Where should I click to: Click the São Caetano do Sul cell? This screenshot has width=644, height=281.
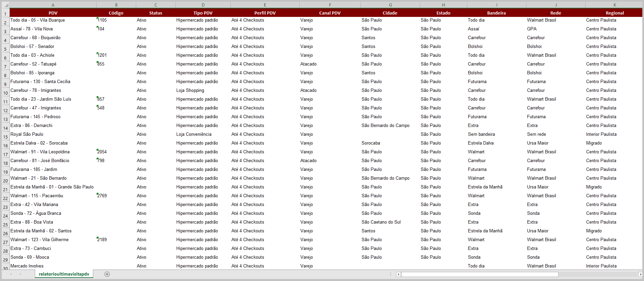point(381,222)
